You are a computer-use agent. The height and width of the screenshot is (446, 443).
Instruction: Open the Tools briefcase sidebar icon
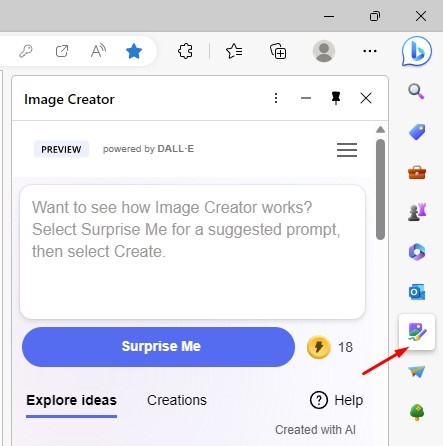(x=417, y=172)
